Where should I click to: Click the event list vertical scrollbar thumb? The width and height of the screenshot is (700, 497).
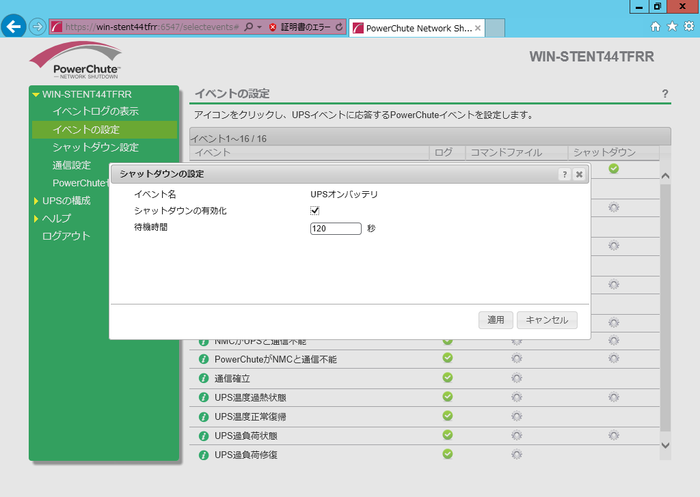click(x=665, y=307)
